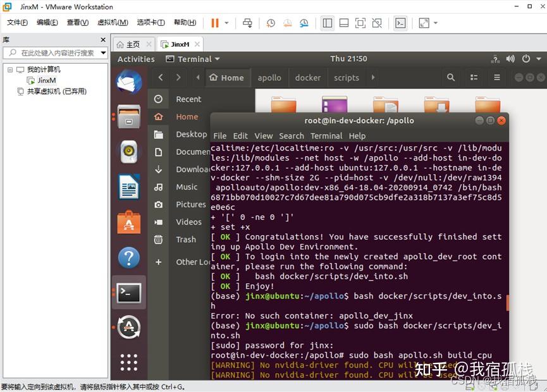Open the 选项卡(T) menu
The width and height of the screenshot is (547, 392).
[x=151, y=23]
